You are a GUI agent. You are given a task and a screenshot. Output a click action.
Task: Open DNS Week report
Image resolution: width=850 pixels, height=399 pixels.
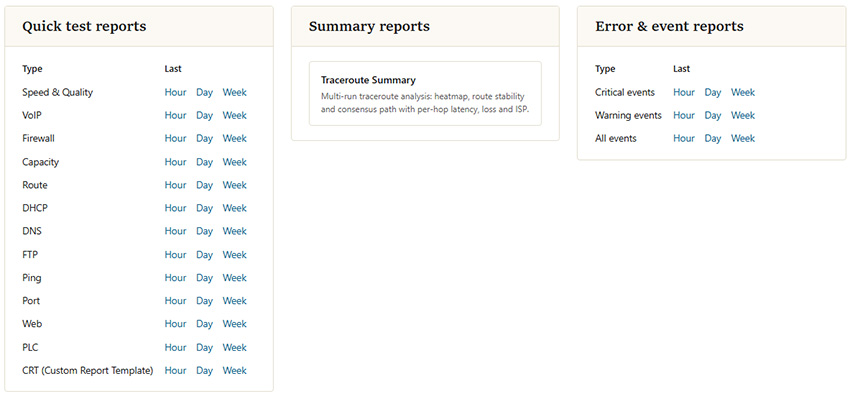click(x=234, y=231)
